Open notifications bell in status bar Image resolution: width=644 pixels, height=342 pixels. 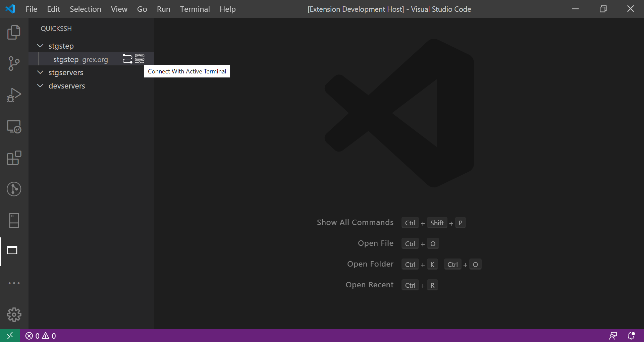click(x=631, y=336)
